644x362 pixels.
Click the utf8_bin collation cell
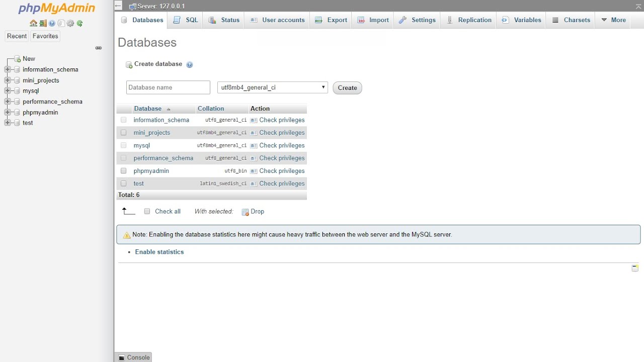(235, 171)
